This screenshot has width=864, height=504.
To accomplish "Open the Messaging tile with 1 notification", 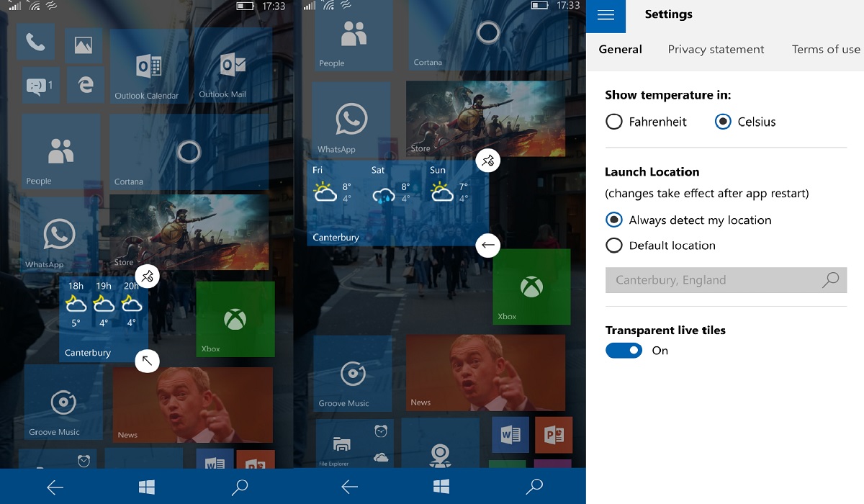I will tap(40, 86).
